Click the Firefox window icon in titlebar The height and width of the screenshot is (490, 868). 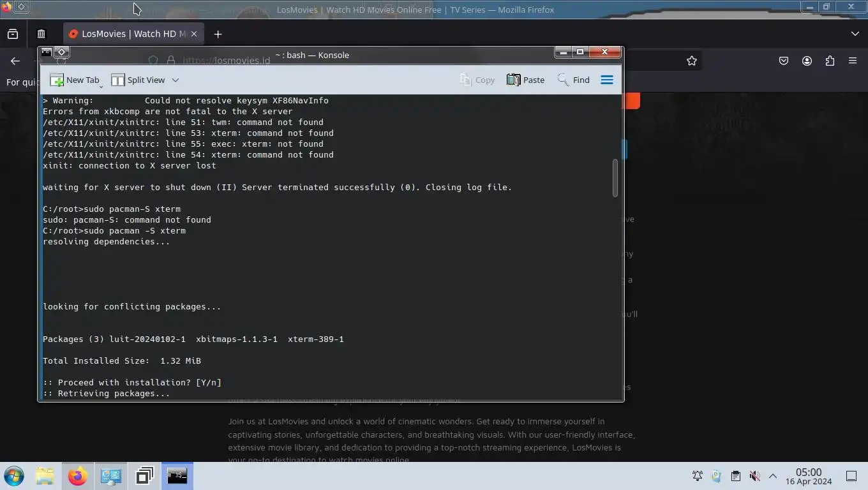[6, 7]
